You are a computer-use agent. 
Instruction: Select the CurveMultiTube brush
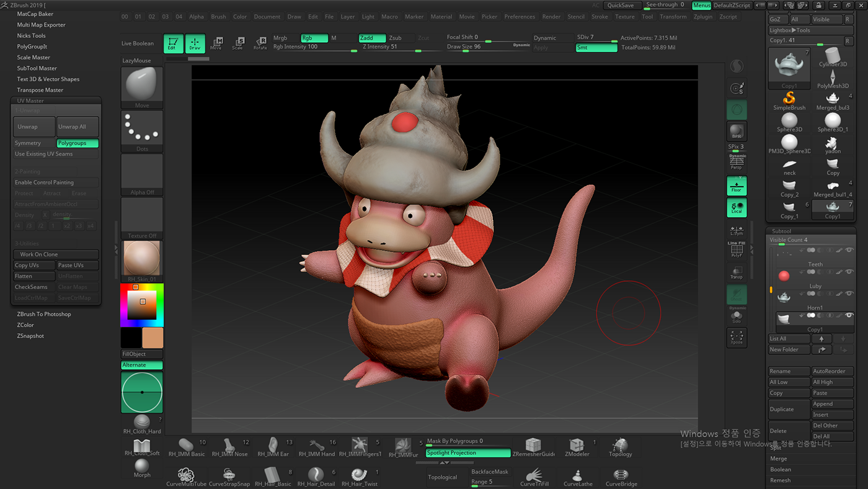[x=187, y=477]
